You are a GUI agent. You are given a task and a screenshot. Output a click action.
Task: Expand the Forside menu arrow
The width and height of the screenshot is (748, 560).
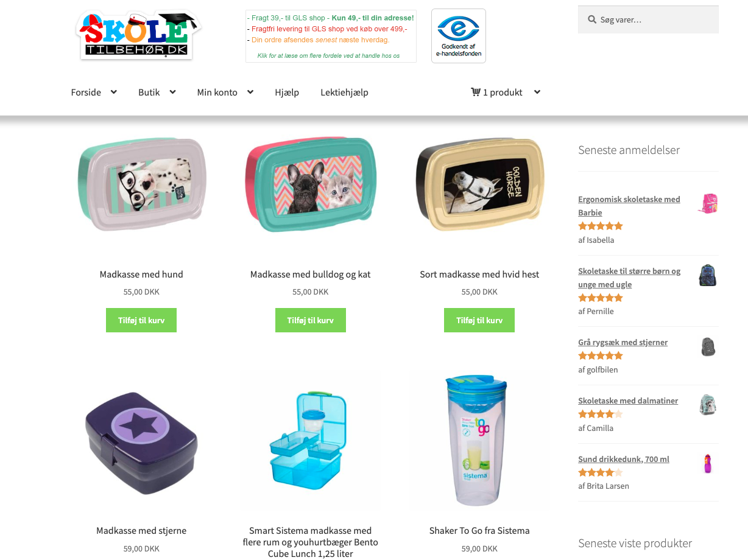click(113, 92)
